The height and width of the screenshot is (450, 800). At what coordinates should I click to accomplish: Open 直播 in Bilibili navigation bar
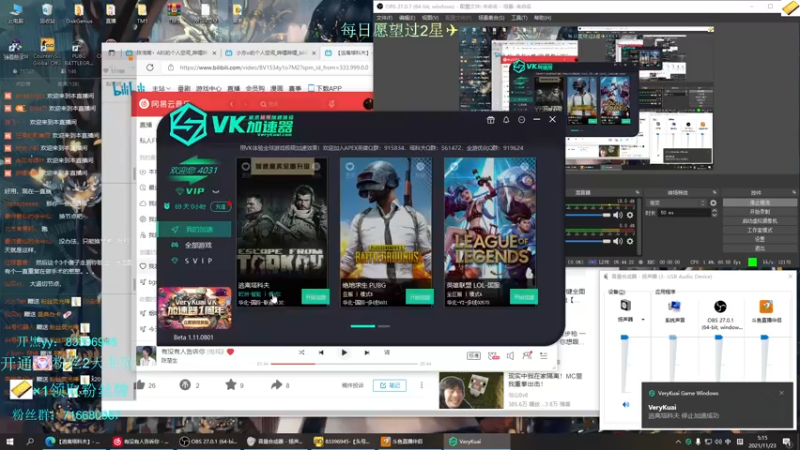(233, 88)
